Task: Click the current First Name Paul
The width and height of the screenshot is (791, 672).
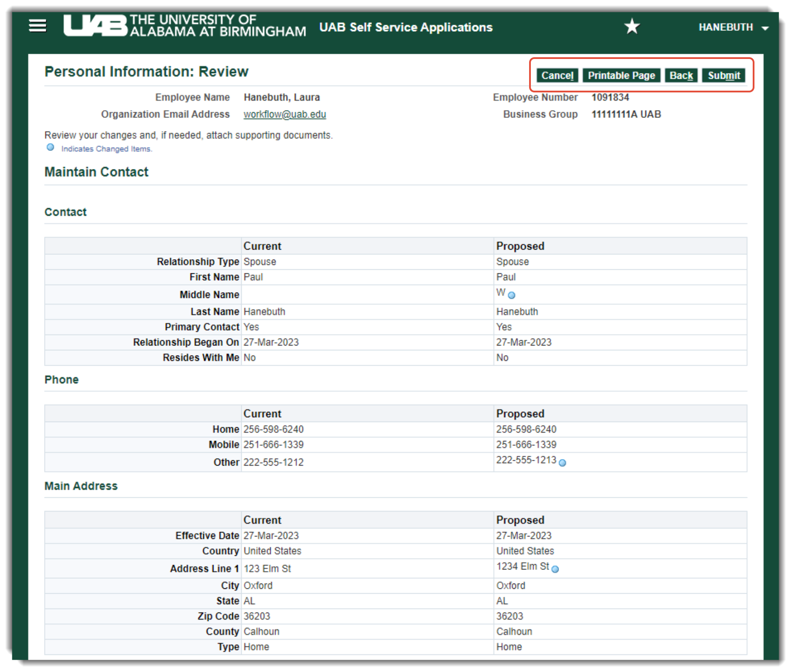Action: tap(253, 277)
